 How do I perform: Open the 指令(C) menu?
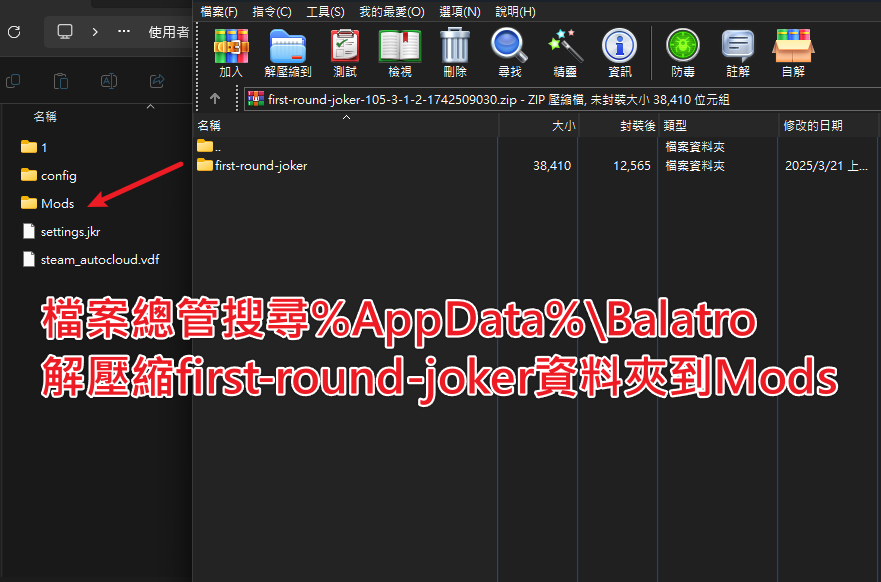point(272,12)
